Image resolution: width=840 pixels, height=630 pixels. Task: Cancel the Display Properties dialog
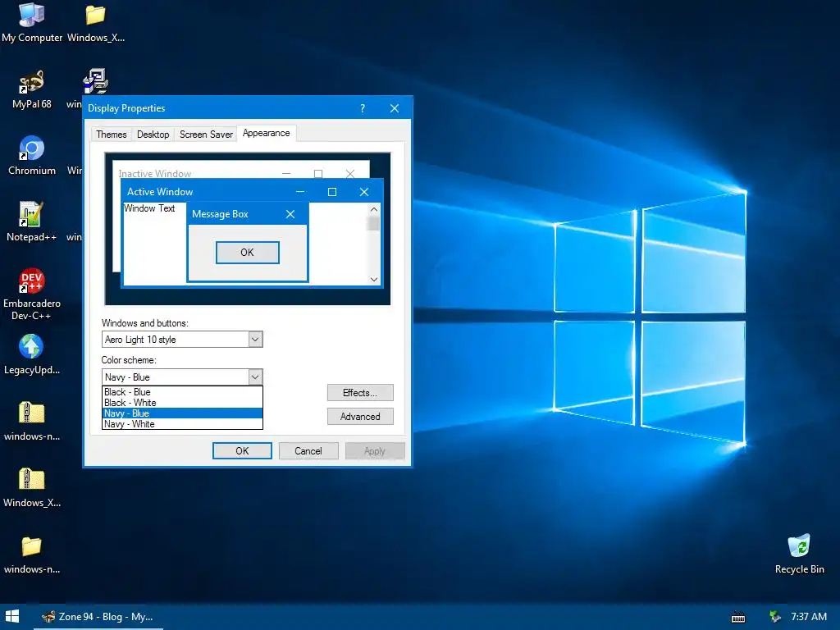click(308, 451)
